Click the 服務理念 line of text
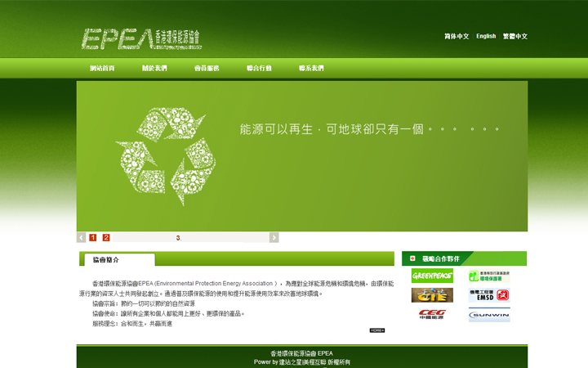The height and width of the screenshot is (368, 588). (x=132, y=324)
